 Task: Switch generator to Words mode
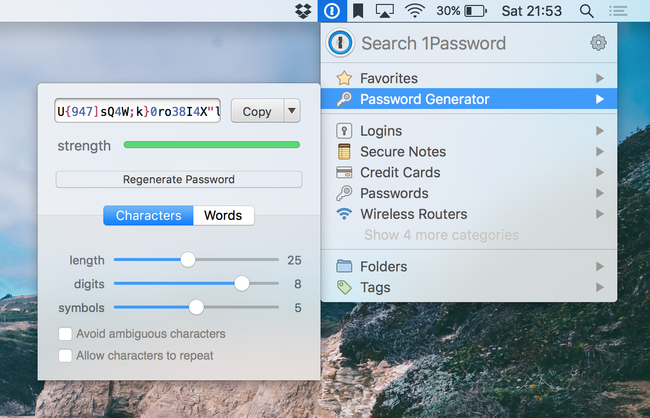click(x=223, y=216)
